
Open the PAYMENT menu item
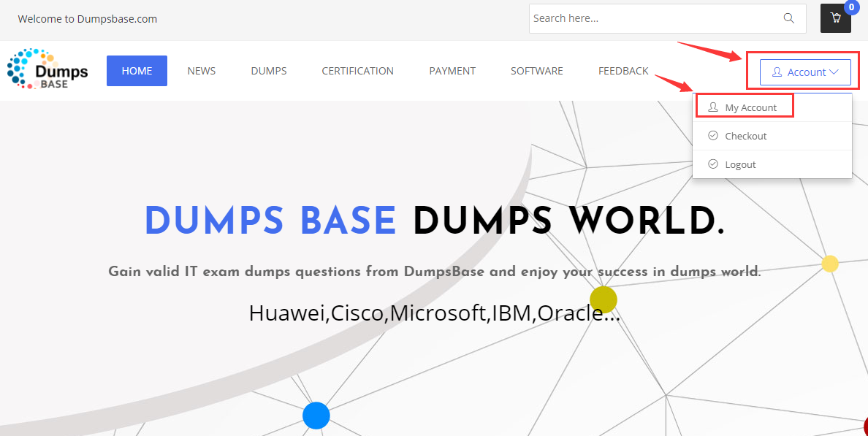452,71
